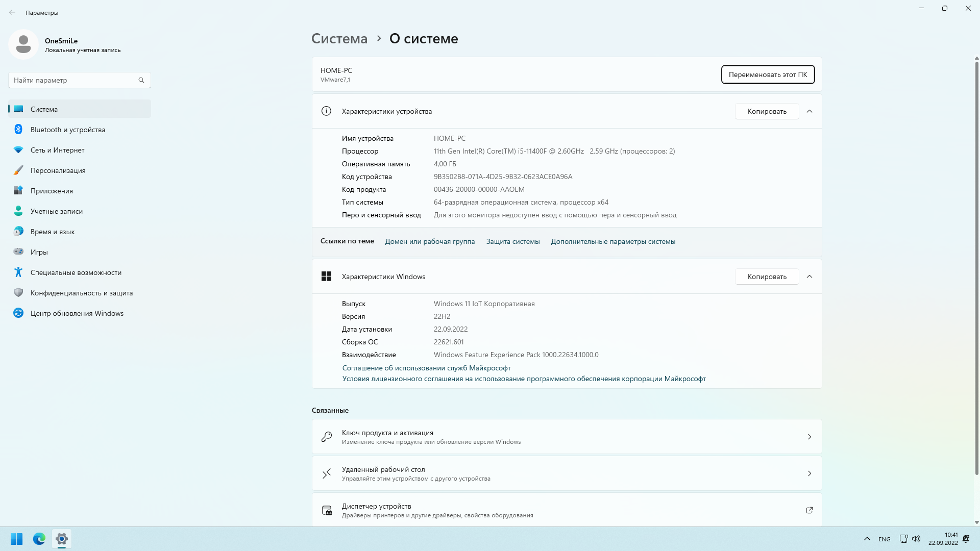
Task: Select the Персонализация paintbrush icon
Action: click(18, 170)
